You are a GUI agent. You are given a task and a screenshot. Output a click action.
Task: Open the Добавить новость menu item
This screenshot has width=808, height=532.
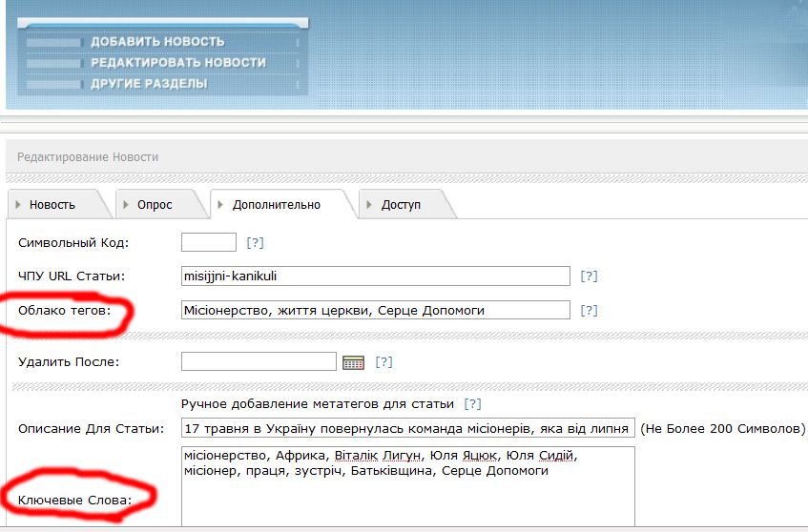[157, 42]
